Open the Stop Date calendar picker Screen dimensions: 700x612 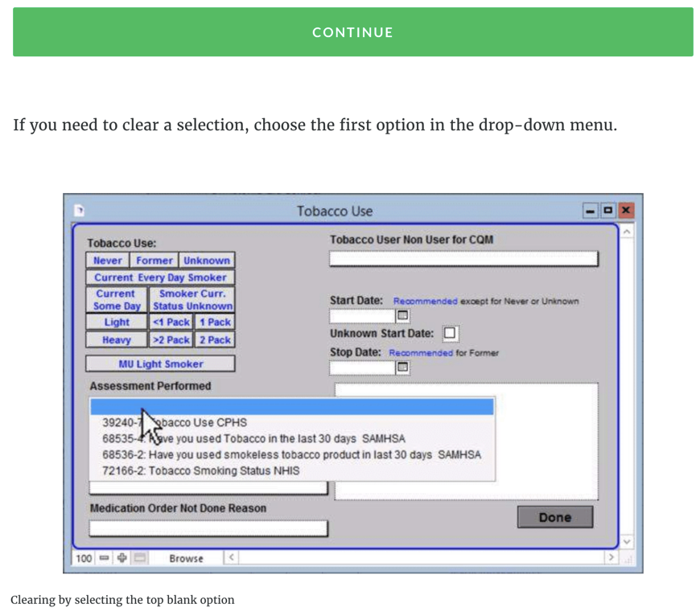(x=403, y=368)
